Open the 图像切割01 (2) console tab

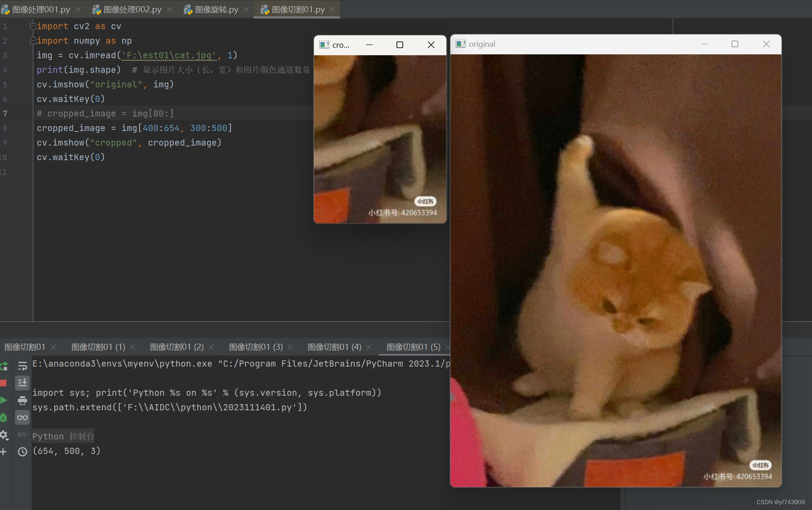177,347
